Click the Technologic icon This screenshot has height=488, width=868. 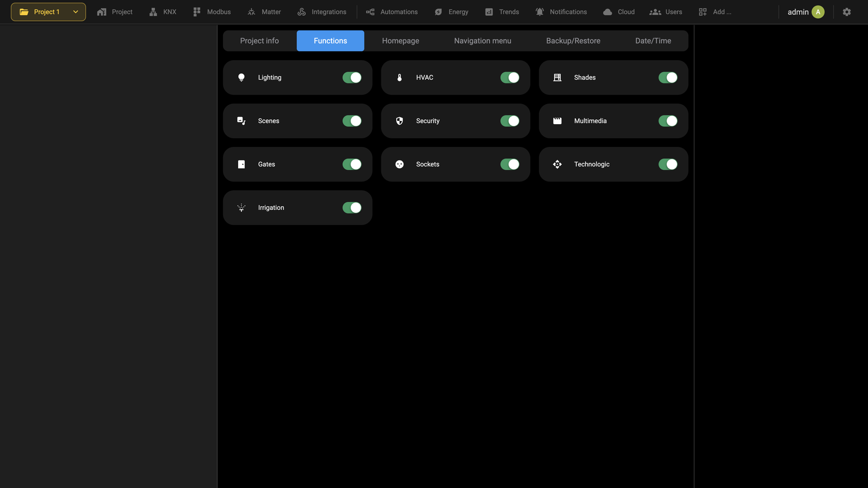557,164
